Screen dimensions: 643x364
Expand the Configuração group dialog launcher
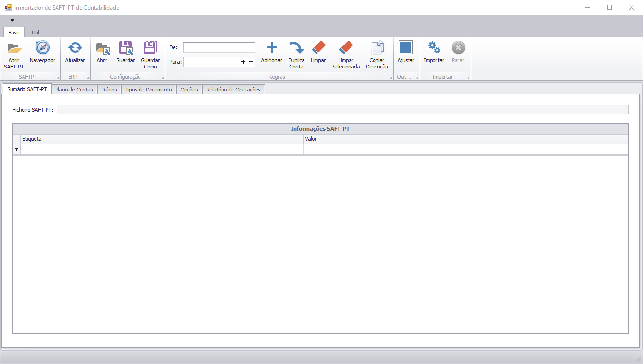click(162, 78)
